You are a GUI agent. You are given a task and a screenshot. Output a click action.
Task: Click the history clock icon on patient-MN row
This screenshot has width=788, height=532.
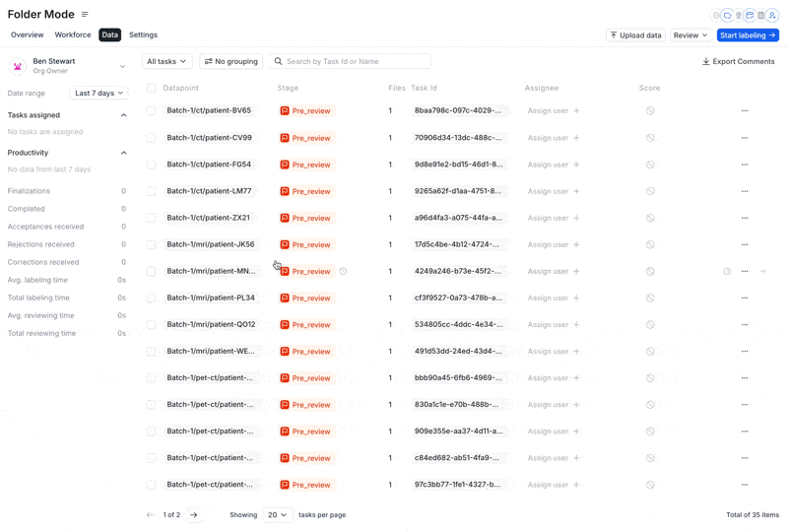pyautogui.click(x=343, y=272)
